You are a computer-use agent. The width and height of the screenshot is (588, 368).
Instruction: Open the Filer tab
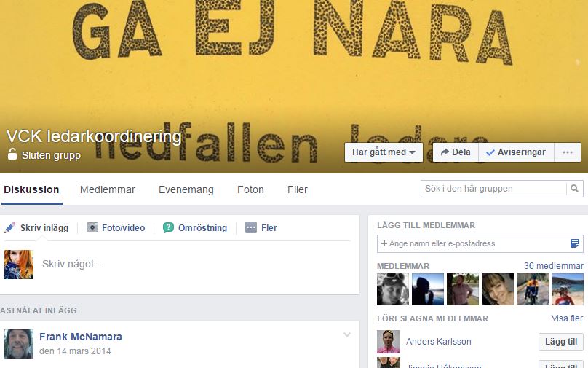coord(298,189)
